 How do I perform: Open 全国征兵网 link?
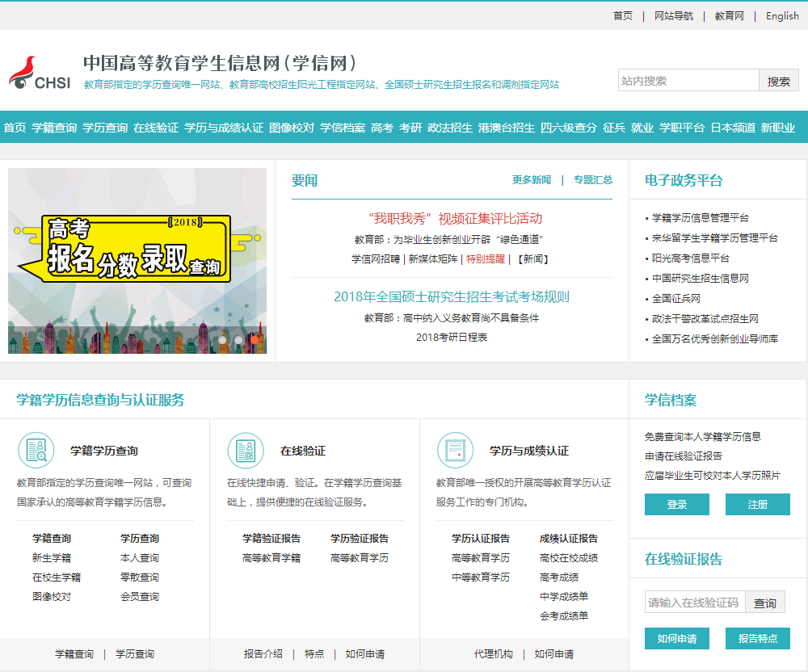(676, 298)
